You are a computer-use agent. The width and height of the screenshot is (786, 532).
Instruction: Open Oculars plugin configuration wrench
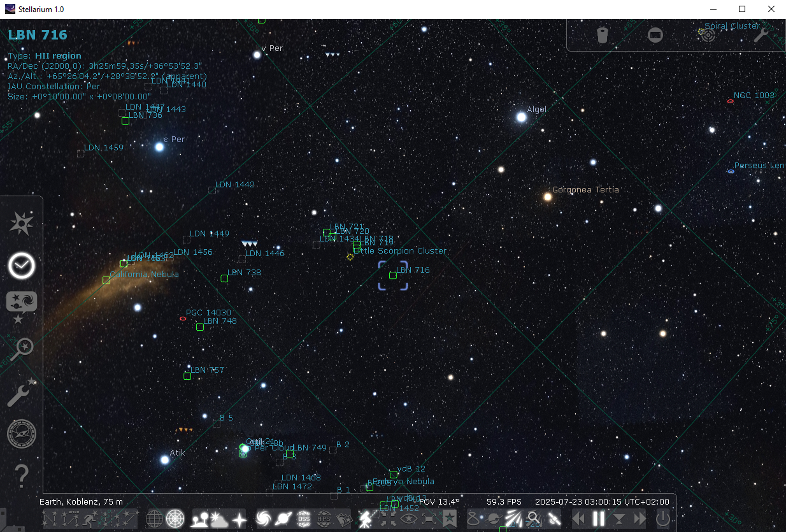761,34
